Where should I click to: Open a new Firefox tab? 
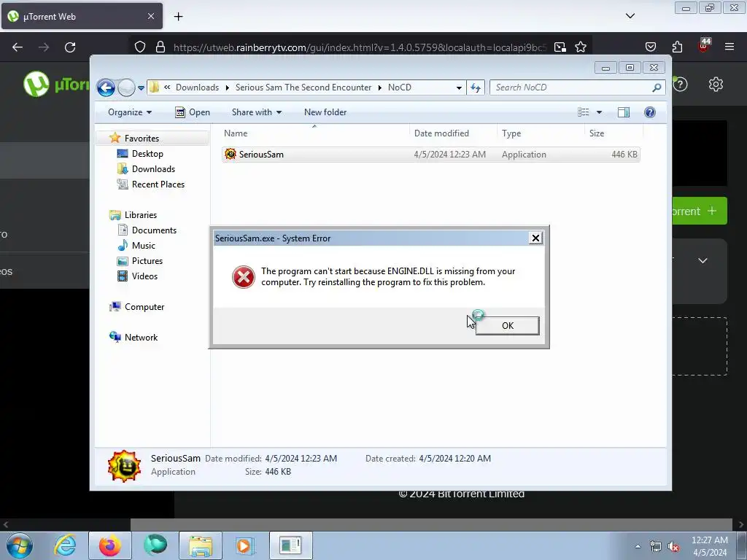tap(178, 17)
